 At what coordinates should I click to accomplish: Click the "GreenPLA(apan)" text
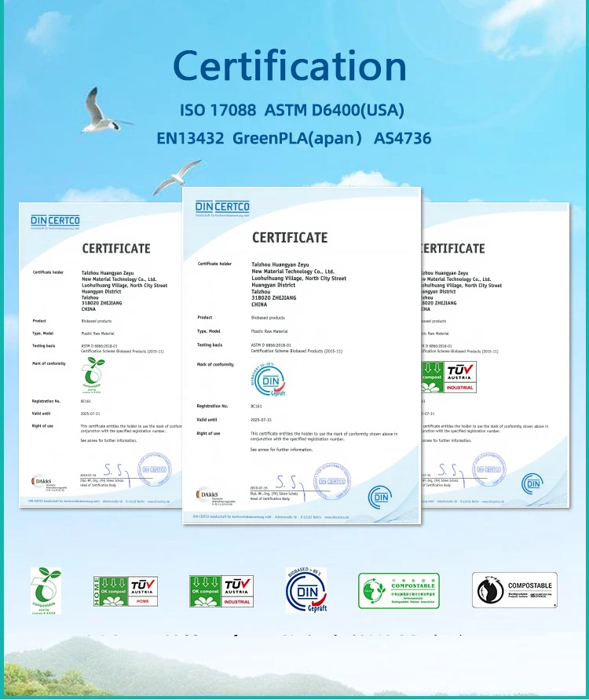pyautogui.click(x=297, y=138)
